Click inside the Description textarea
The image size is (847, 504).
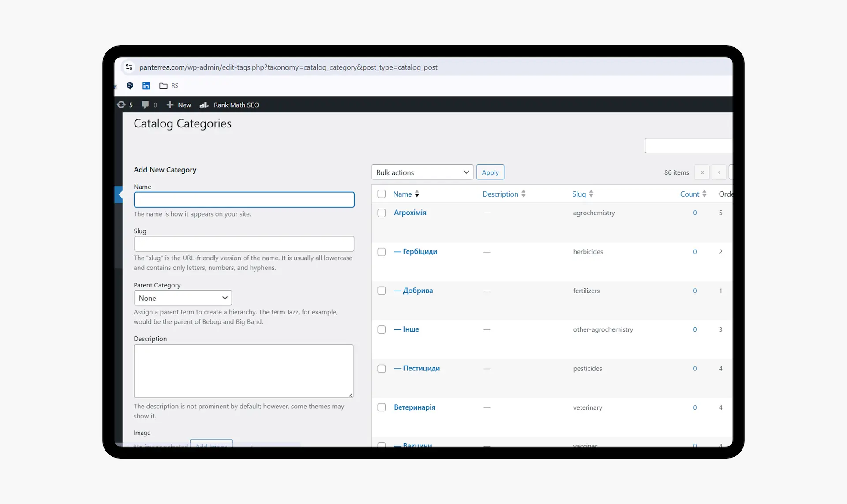click(x=244, y=371)
